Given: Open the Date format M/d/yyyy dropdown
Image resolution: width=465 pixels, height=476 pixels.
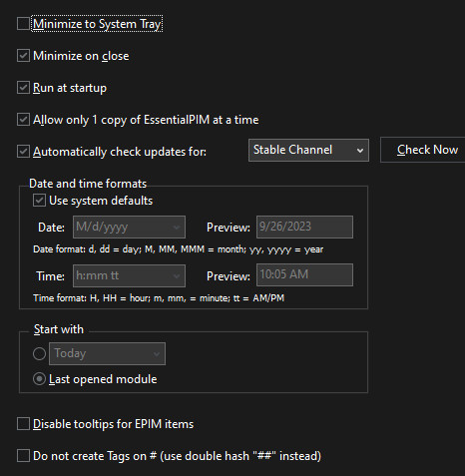Looking at the screenshot, I should 129,227.
